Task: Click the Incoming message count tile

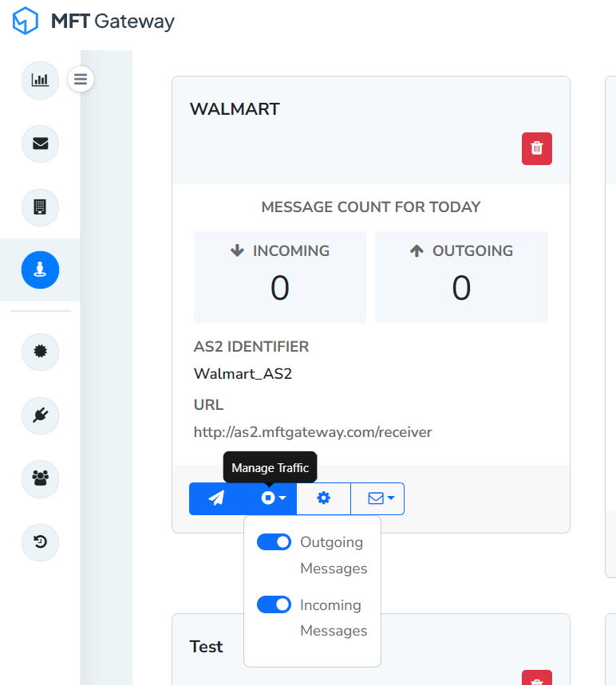Action: [279, 277]
